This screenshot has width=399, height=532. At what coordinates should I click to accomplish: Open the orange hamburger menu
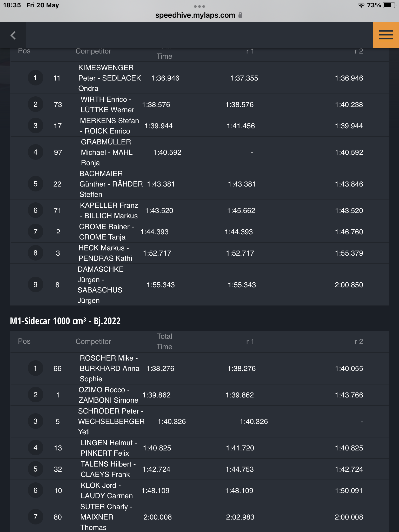(x=386, y=35)
